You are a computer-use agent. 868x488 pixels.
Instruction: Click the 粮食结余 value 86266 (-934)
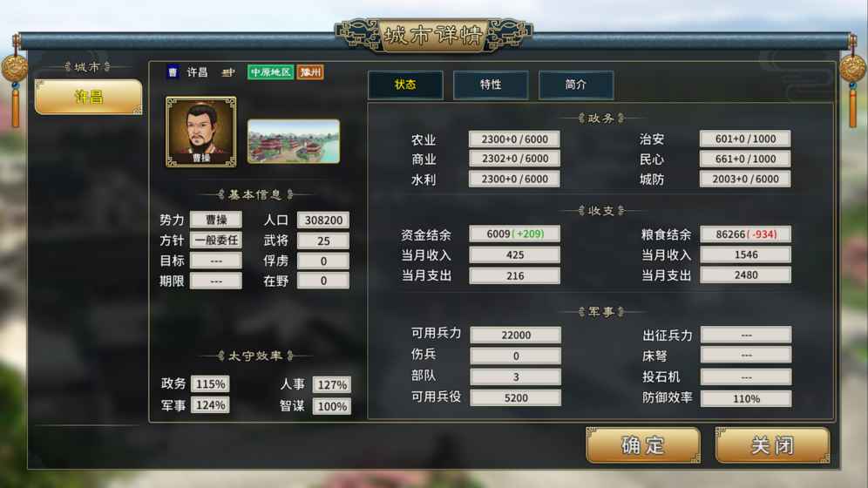coord(746,234)
